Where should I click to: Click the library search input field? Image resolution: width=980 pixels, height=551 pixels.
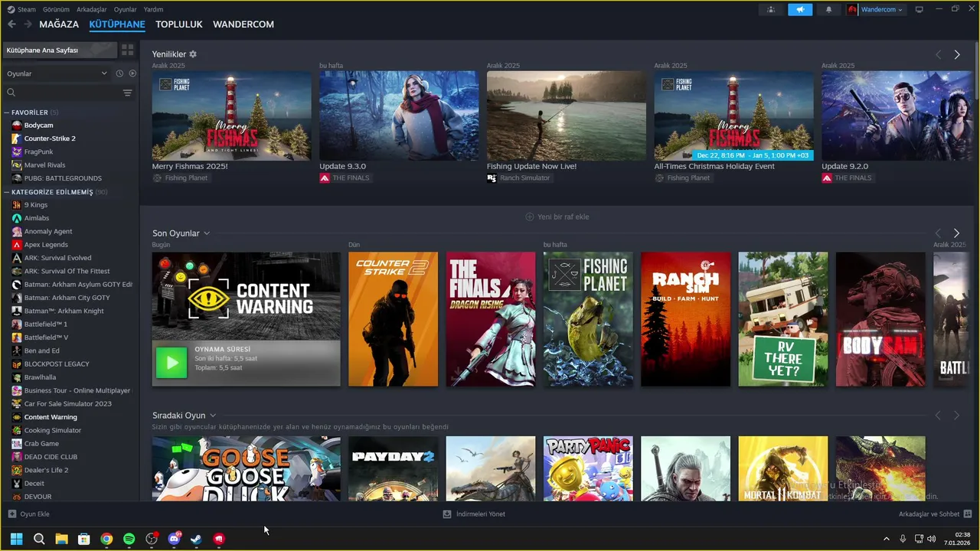61,93
